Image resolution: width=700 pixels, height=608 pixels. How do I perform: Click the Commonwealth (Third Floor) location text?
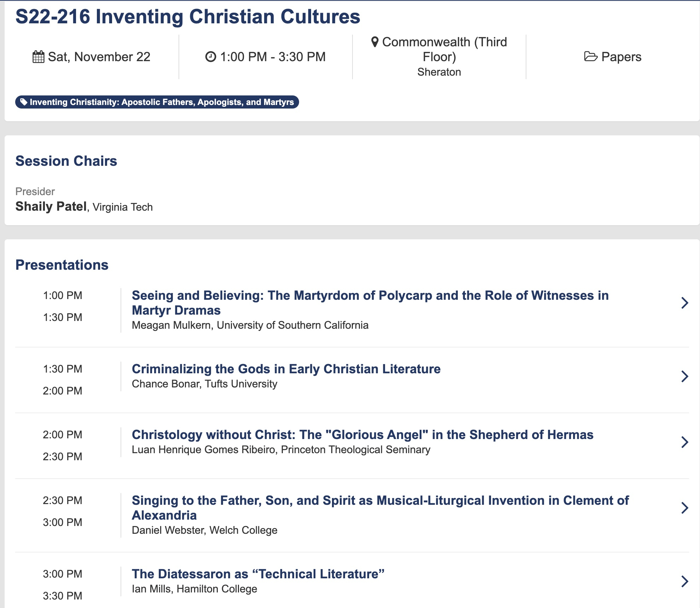pos(444,49)
